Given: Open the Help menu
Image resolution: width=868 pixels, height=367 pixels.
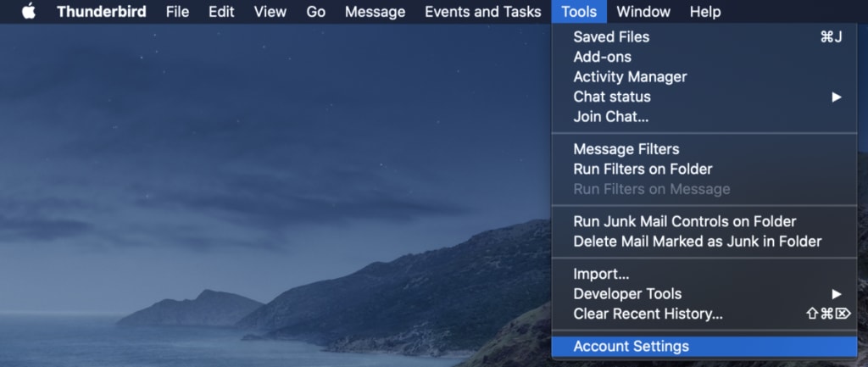Looking at the screenshot, I should point(705,12).
